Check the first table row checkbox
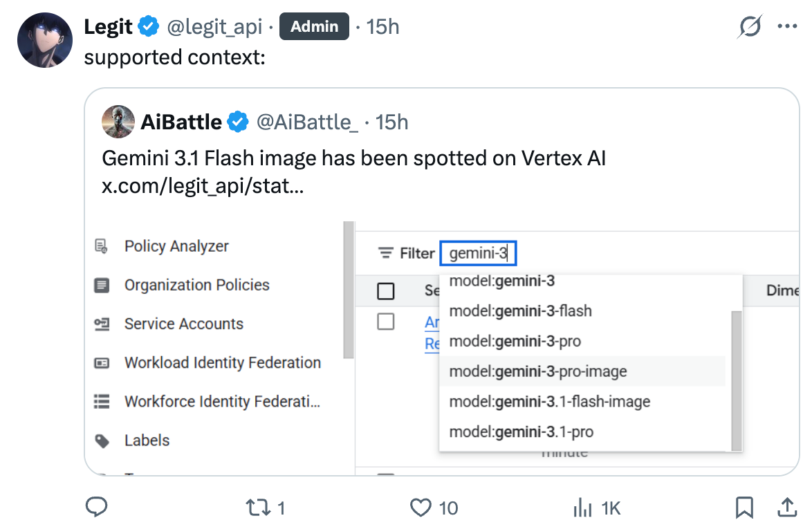This screenshot has width=812, height=527. 386,322
